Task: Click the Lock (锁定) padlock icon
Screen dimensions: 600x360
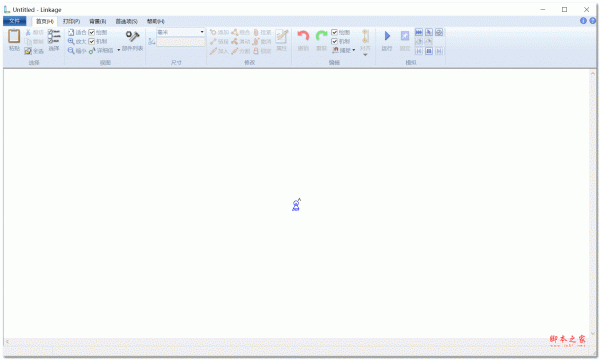Action: click(256, 50)
